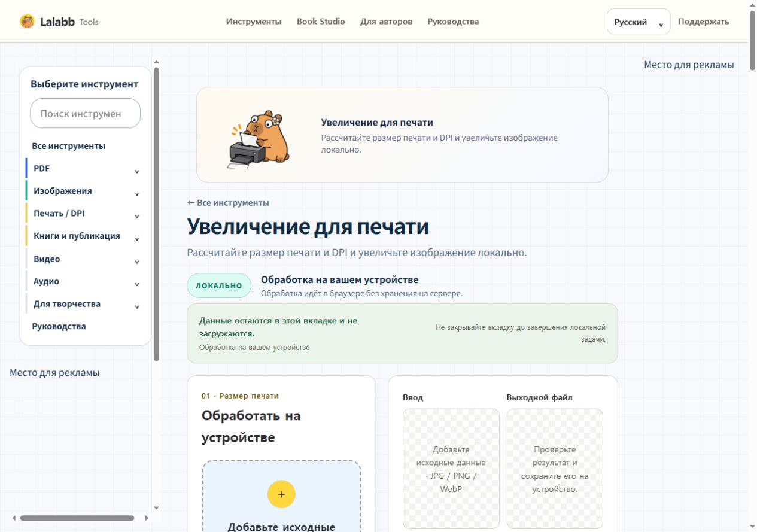Select the PDF category label

(x=41, y=168)
